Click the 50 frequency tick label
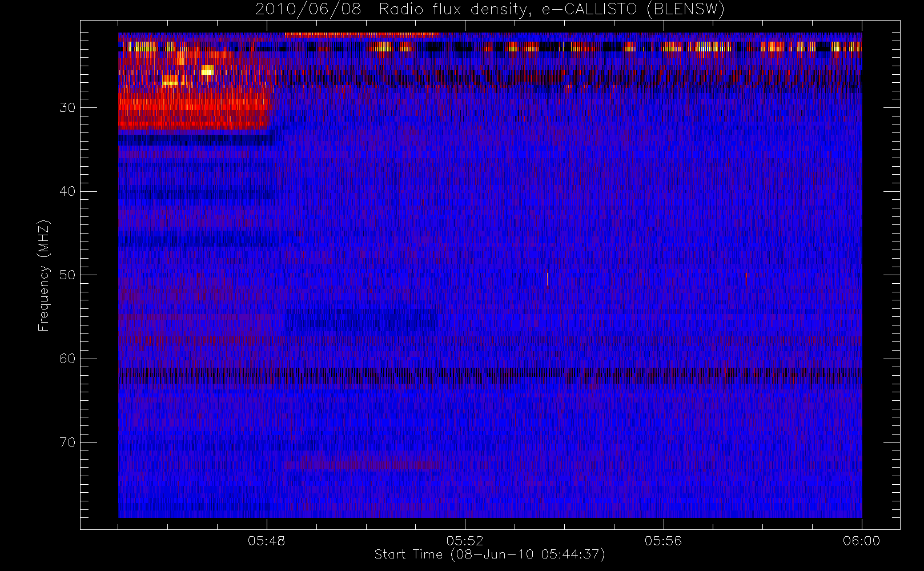924x571 pixels. pyautogui.click(x=67, y=275)
